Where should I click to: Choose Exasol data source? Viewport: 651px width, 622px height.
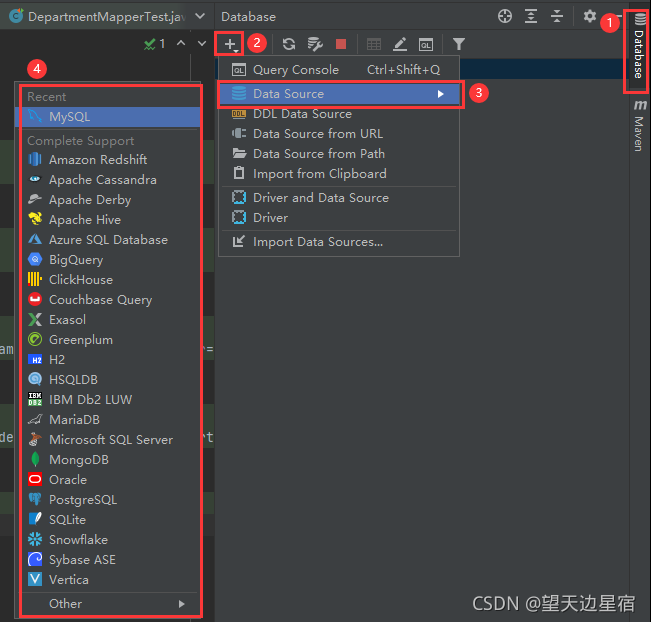point(108,320)
